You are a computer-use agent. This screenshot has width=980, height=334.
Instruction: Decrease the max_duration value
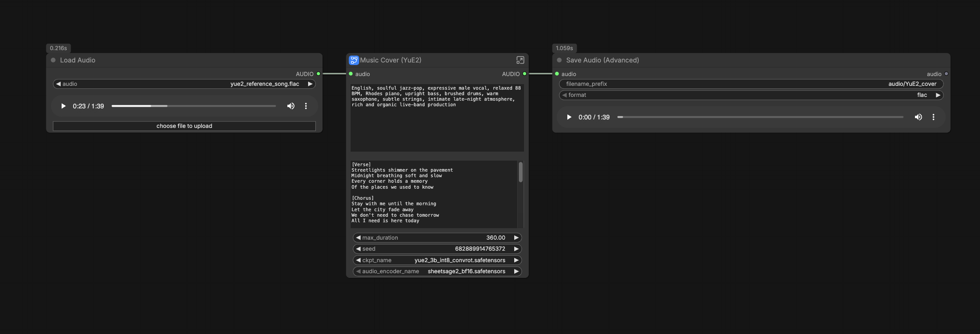[x=358, y=238]
